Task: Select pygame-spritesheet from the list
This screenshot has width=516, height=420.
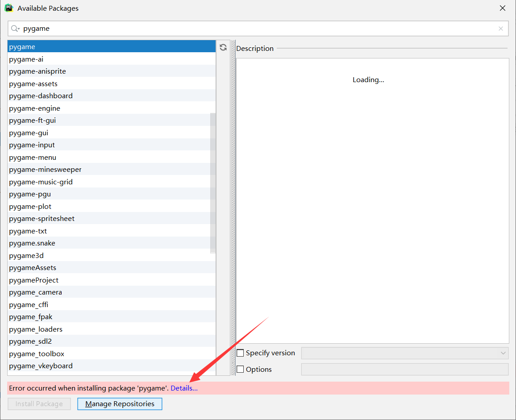Action: (x=112, y=219)
